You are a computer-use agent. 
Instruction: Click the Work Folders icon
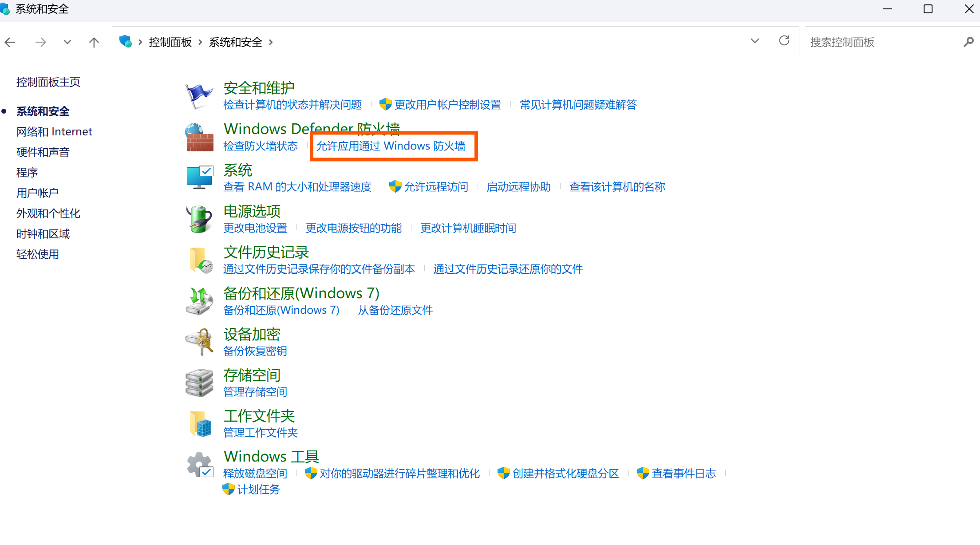pyautogui.click(x=200, y=424)
